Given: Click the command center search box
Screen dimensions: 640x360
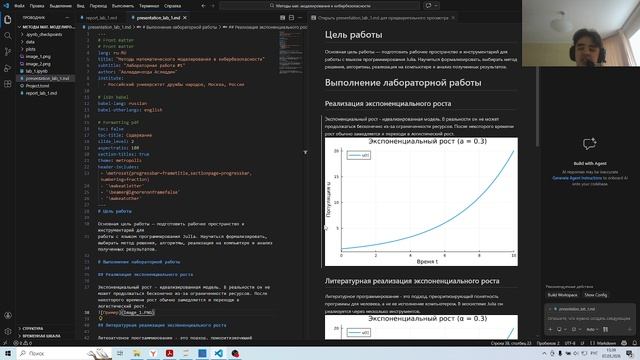Looking at the screenshot, I should [x=320, y=6].
